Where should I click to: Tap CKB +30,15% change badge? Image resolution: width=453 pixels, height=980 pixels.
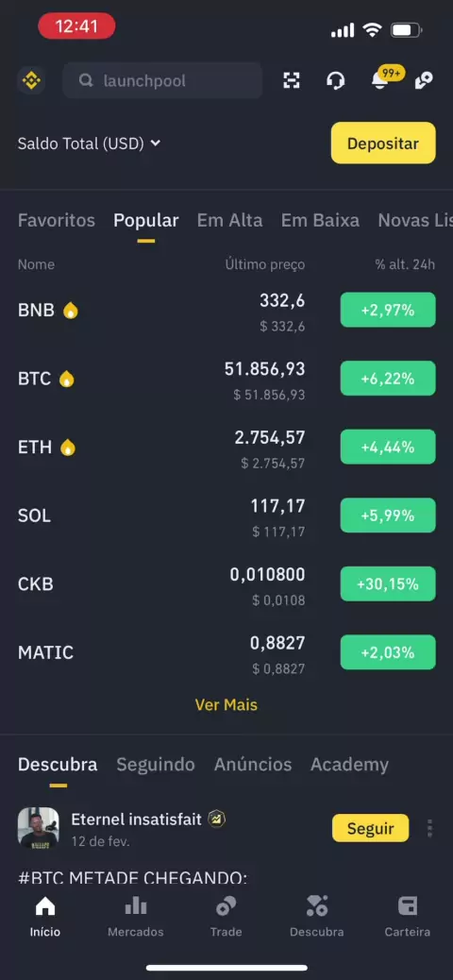(387, 583)
